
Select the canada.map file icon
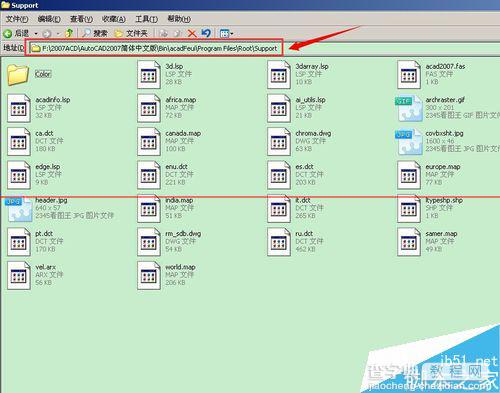[x=149, y=142]
